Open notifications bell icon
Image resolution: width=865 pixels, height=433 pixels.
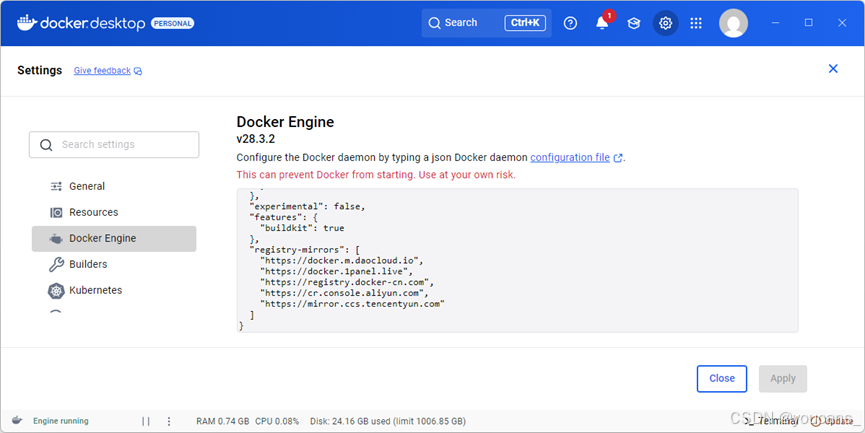click(x=602, y=23)
